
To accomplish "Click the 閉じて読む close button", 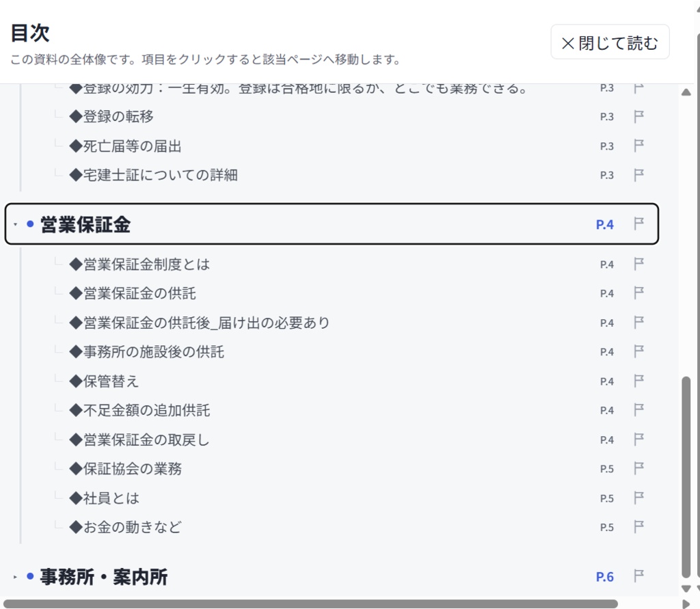I will (x=610, y=43).
